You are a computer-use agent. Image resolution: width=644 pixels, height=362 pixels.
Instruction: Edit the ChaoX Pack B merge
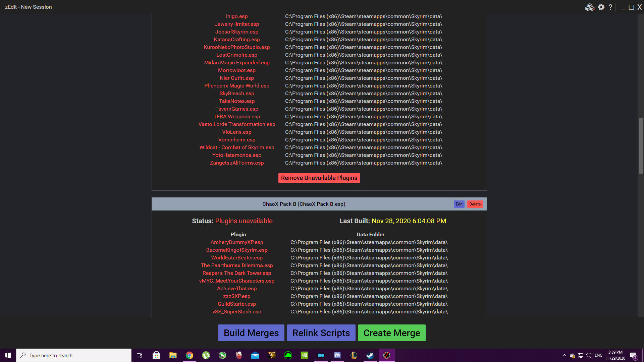tap(459, 204)
